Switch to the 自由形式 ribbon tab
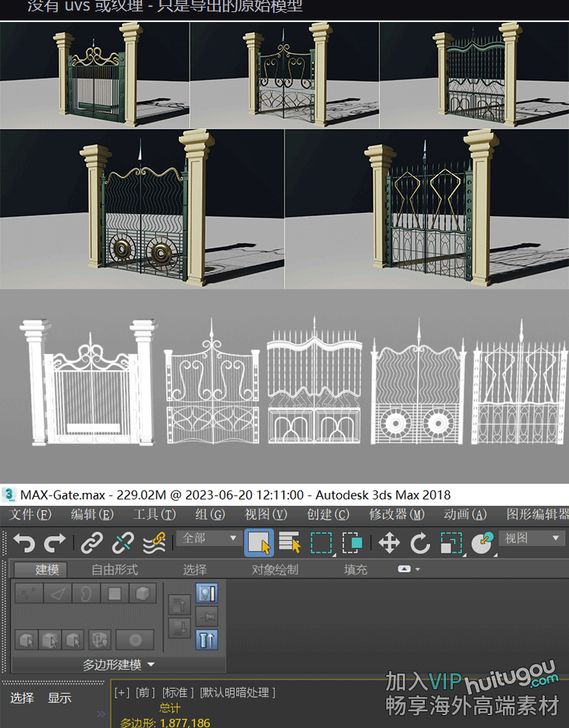Viewport: 569px width, 728px height. pyautogui.click(x=115, y=570)
